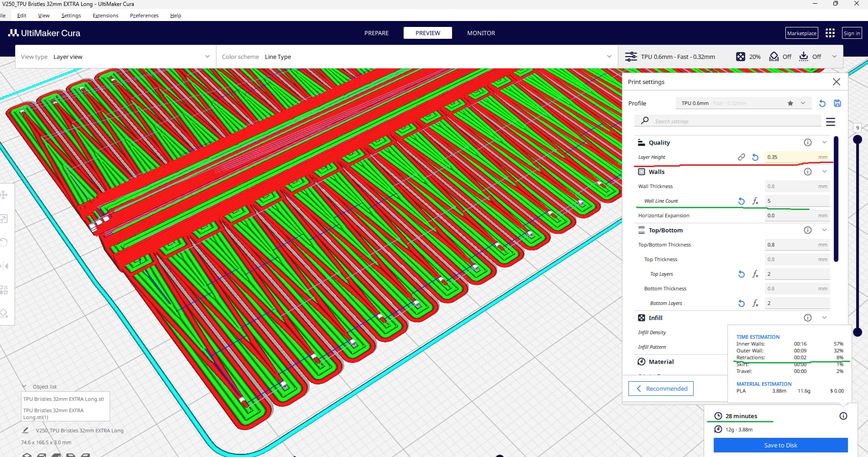Collapse the Walls settings section

tap(824, 172)
